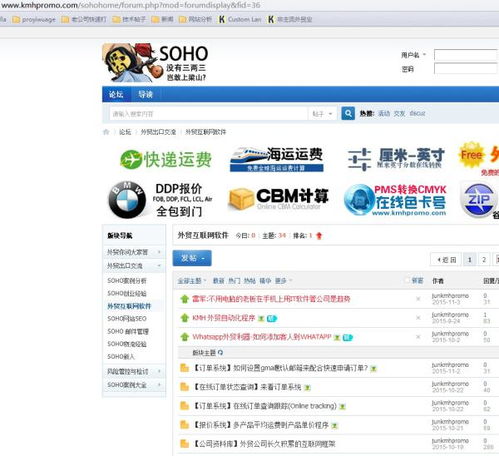499x456 pixels.
Task: Click folder icon of 在线订单状态查询 thread
Action: click(x=184, y=387)
